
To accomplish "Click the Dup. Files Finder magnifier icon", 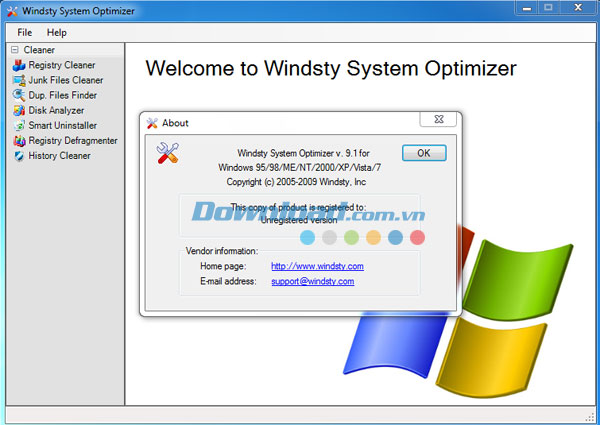I will 19,95.
